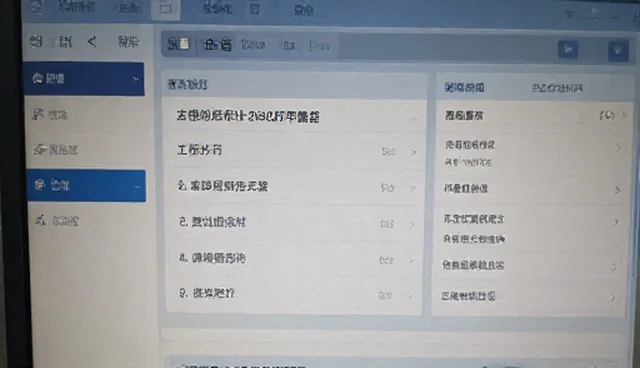
Task: Select the first tab with the document icon
Action: (x=179, y=44)
